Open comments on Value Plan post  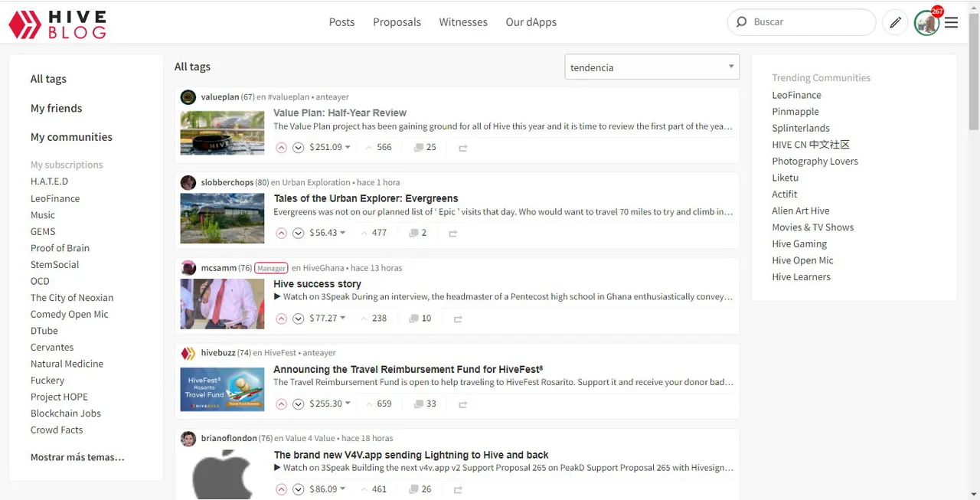click(425, 147)
